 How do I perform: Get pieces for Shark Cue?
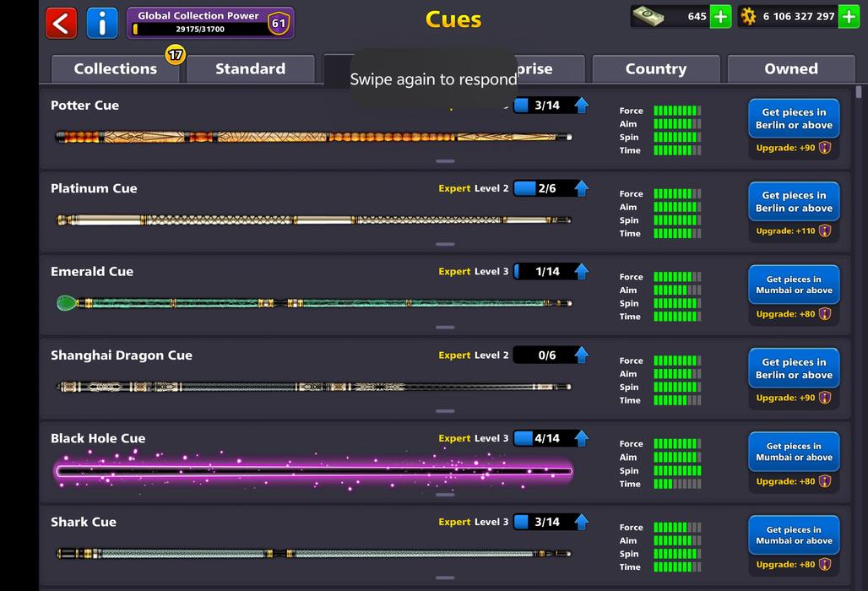[794, 535]
